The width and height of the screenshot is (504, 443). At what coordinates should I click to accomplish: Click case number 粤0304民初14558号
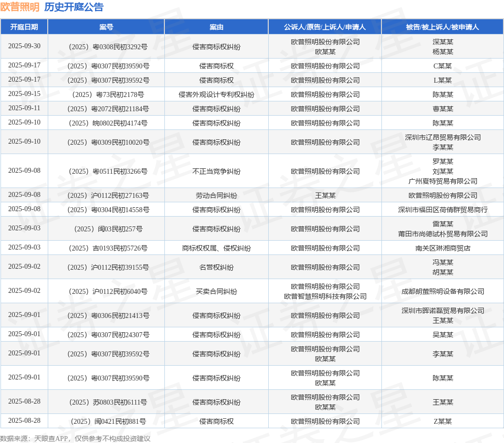[x=108, y=210]
